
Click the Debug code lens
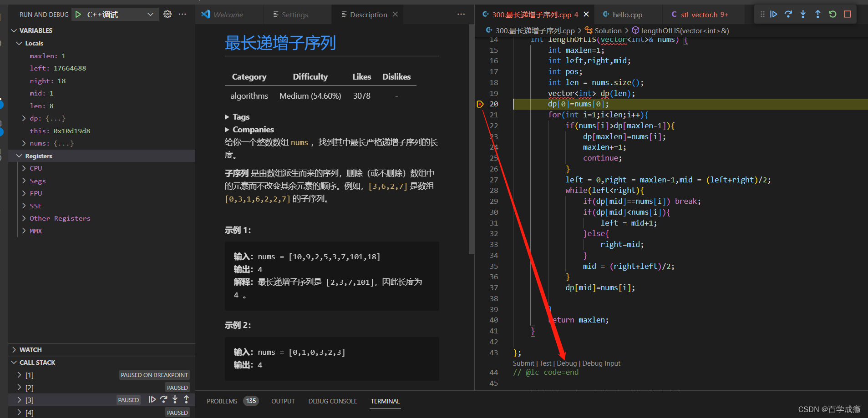567,363
